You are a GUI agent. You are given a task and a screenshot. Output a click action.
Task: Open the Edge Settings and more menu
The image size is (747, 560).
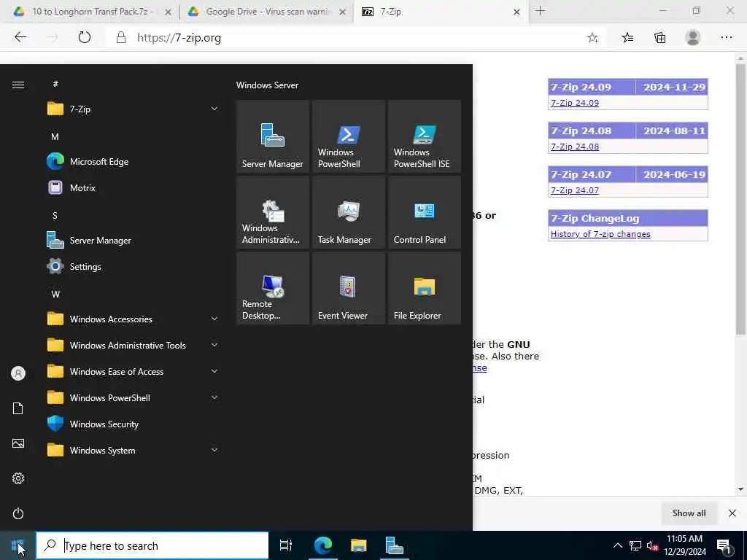pos(727,38)
